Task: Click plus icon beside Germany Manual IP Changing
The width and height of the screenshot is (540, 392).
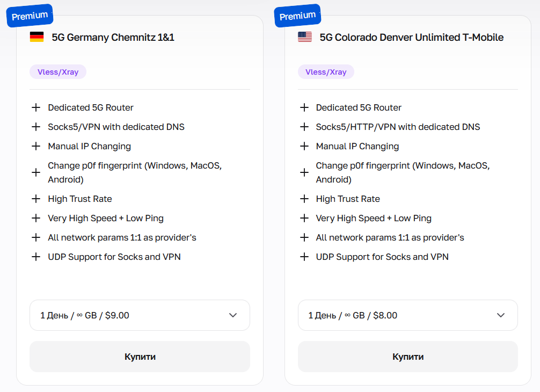Action: click(36, 146)
